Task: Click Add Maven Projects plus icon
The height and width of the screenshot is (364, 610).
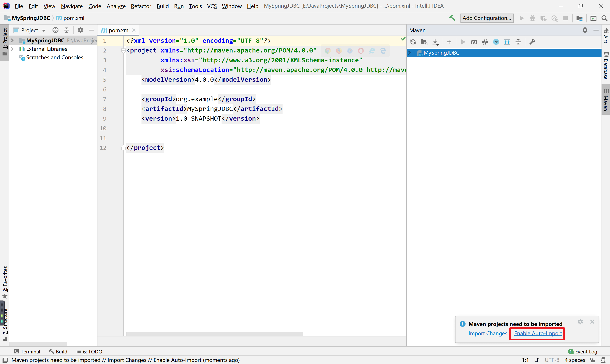Action: point(449,42)
